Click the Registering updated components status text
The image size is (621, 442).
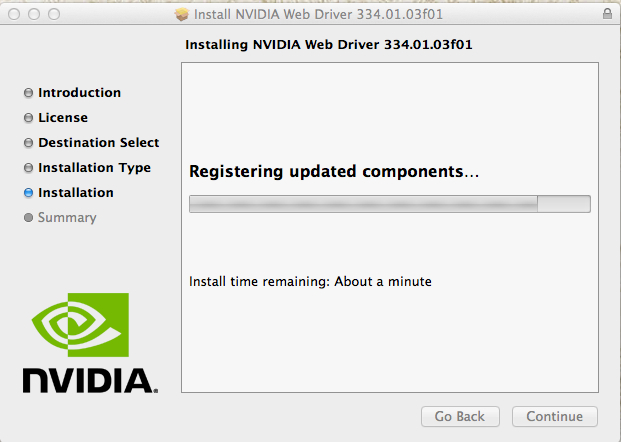pos(334,171)
